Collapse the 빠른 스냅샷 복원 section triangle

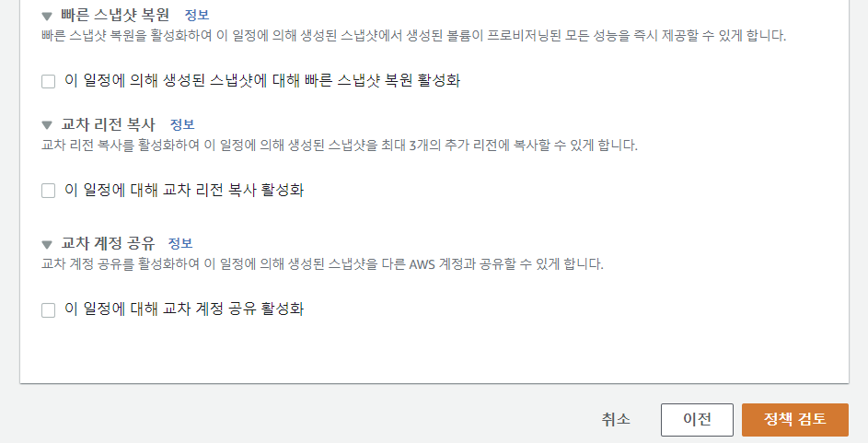47,16
